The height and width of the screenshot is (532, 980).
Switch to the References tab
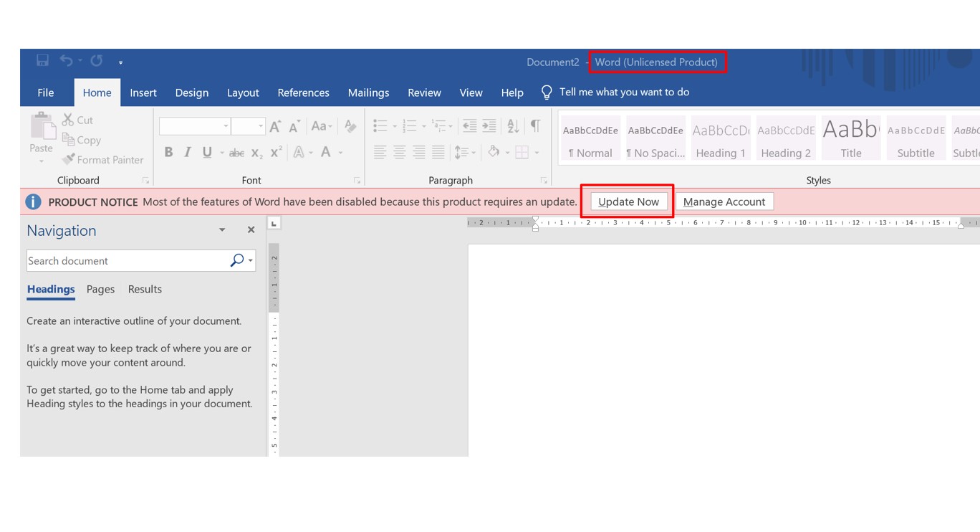304,92
